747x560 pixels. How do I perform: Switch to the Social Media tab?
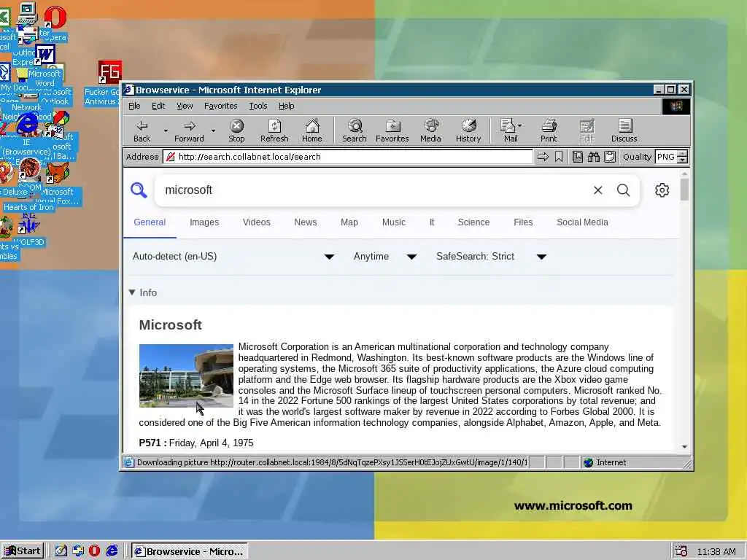point(582,222)
